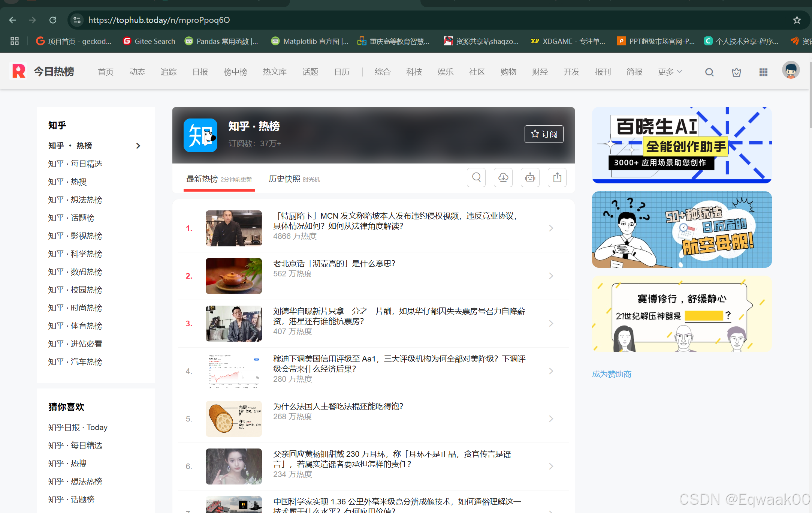Click the teapot thumbnail of item 2
This screenshot has height=513, width=812.
(233, 276)
